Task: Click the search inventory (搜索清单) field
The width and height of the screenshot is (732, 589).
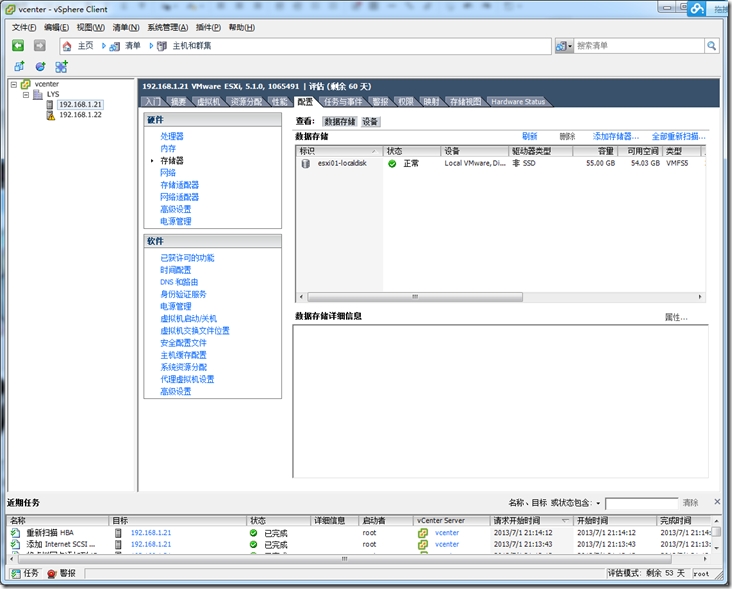Action: pyautogui.click(x=639, y=46)
